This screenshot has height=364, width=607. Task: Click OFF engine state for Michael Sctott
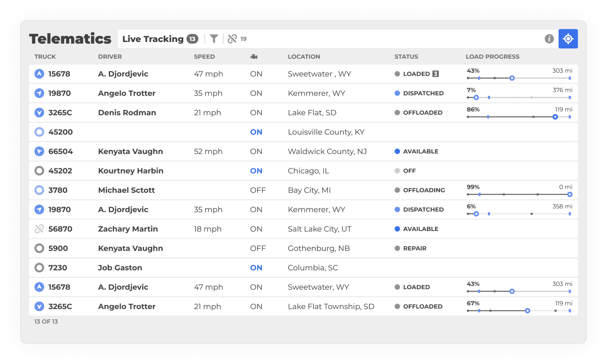coord(258,190)
